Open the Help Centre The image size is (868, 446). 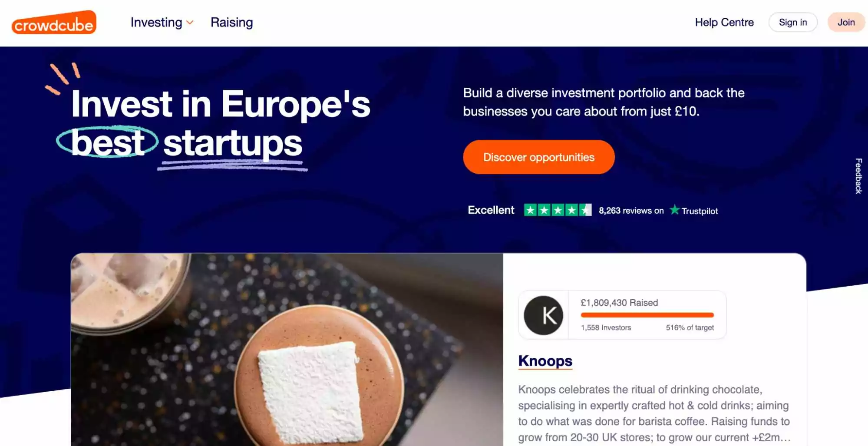coord(724,22)
